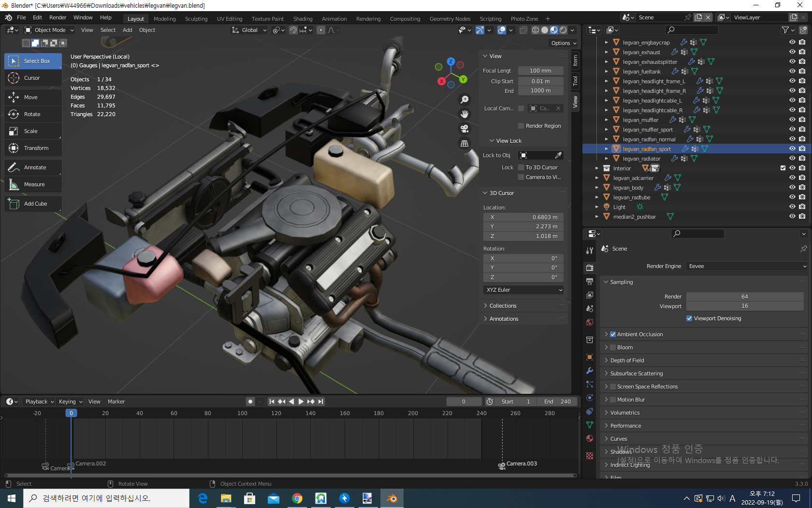Pick the Annotate tool
The height and width of the screenshot is (508, 812).
(35, 167)
